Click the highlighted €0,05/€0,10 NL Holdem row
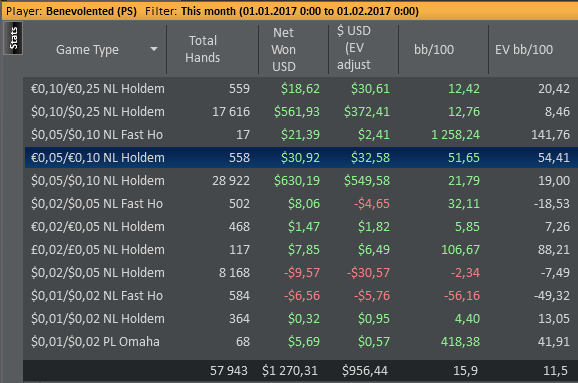578x383 pixels. pyautogui.click(x=300, y=157)
